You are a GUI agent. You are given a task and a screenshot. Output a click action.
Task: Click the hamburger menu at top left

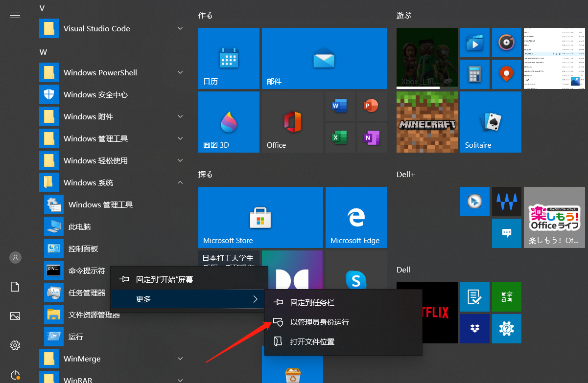coord(15,15)
